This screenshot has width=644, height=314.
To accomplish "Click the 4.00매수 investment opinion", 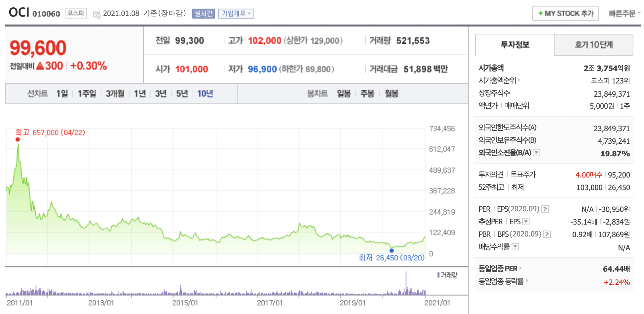I will 589,175.
